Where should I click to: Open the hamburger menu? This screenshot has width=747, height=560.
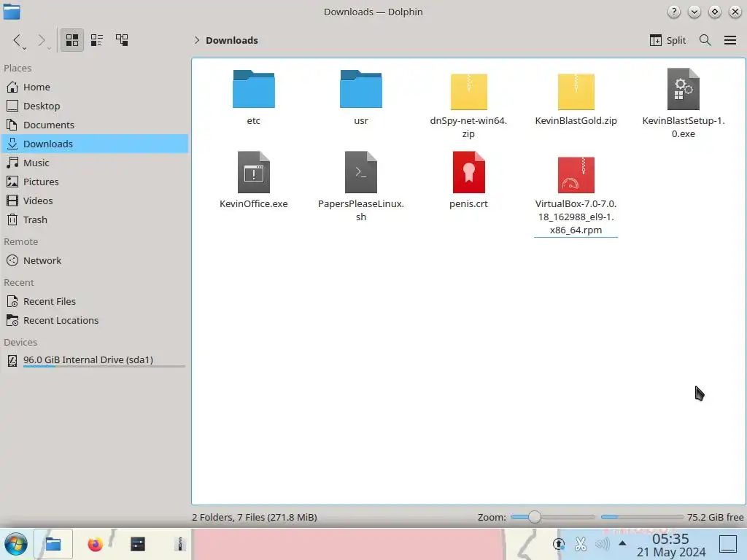pyautogui.click(x=729, y=41)
